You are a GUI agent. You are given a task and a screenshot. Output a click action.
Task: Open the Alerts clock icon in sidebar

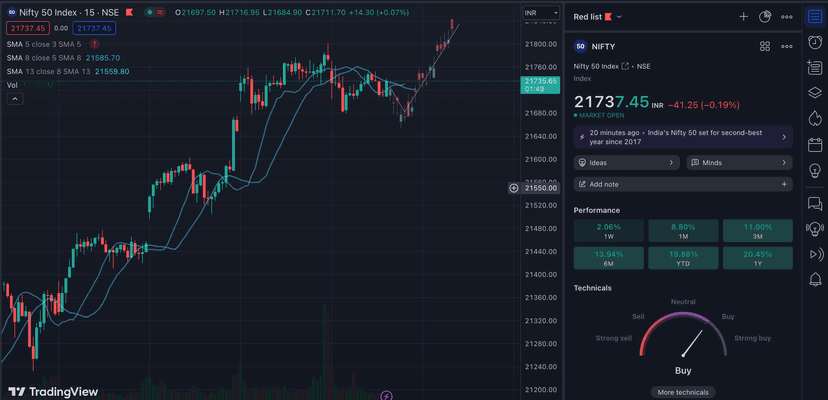(814, 42)
